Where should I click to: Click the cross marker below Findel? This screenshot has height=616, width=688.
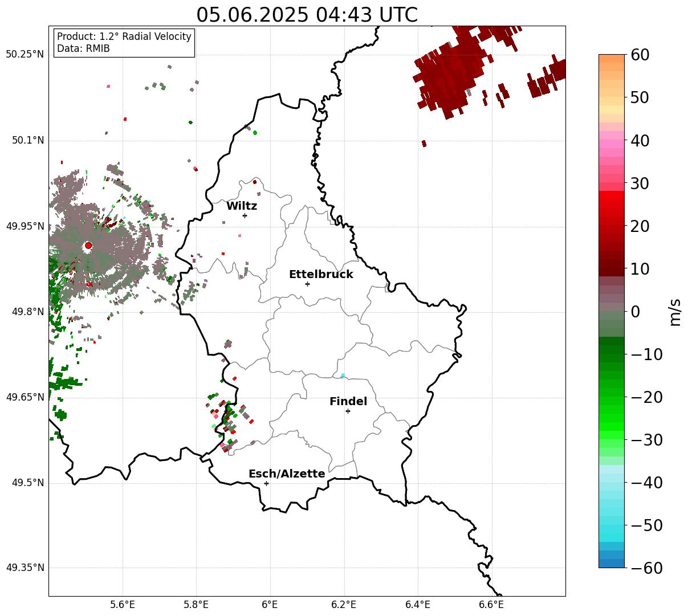(x=348, y=411)
